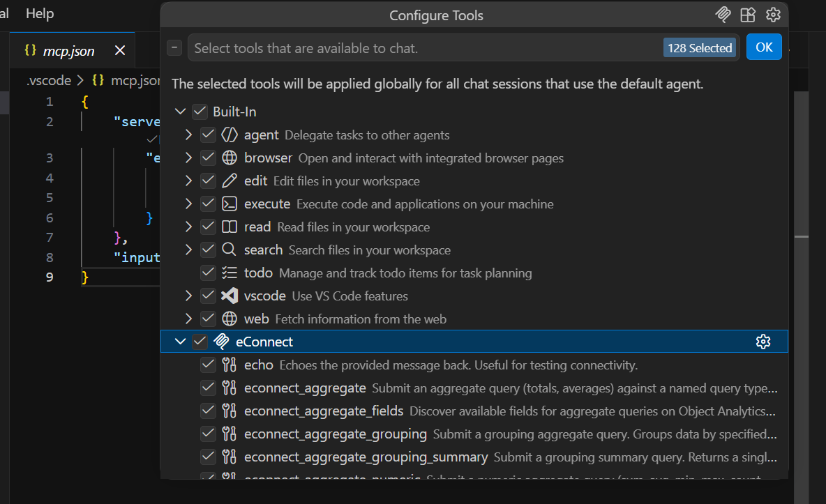
Task: Click the gear icon on the eConnect row
Action: click(763, 341)
